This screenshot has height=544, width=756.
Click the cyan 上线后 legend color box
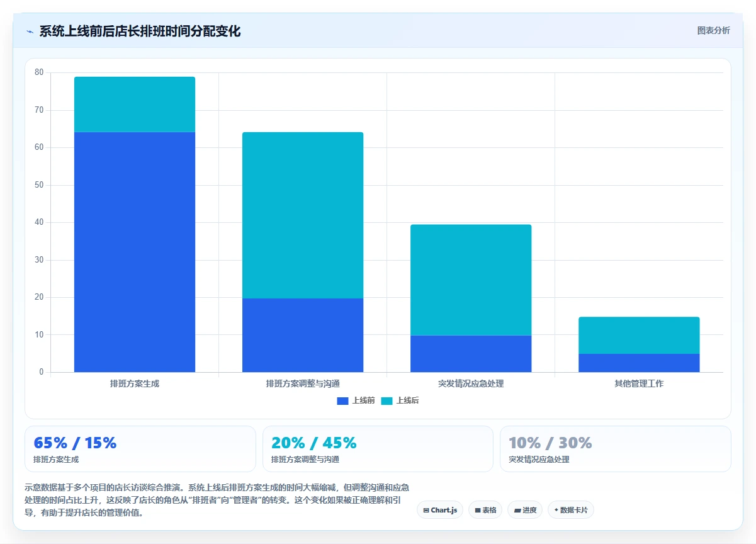click(x=387, y=400)
